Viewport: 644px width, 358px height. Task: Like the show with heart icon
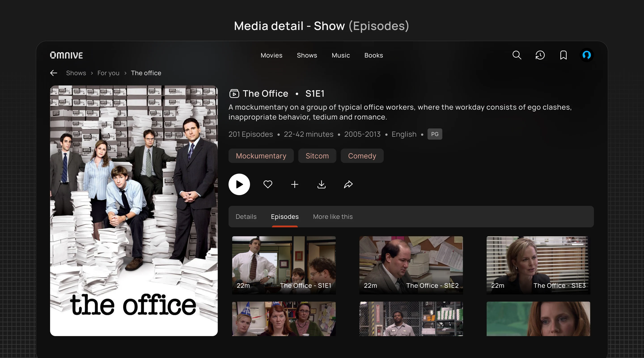(268, 184)
